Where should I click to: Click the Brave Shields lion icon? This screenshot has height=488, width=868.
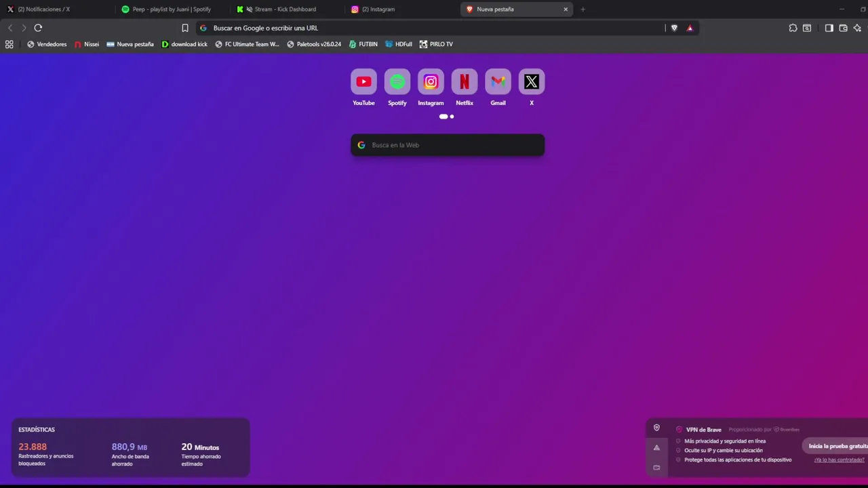674,28
